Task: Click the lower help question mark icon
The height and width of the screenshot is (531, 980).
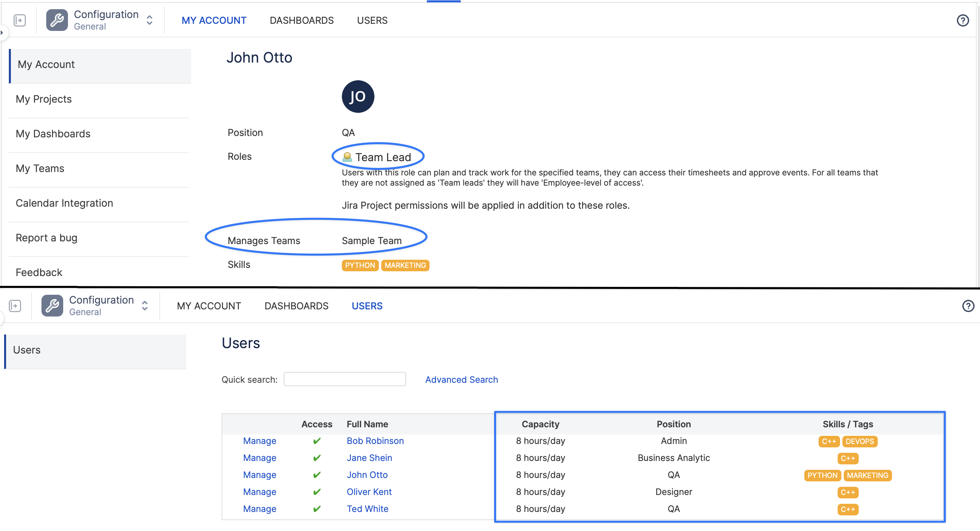Action: point(968,306)
